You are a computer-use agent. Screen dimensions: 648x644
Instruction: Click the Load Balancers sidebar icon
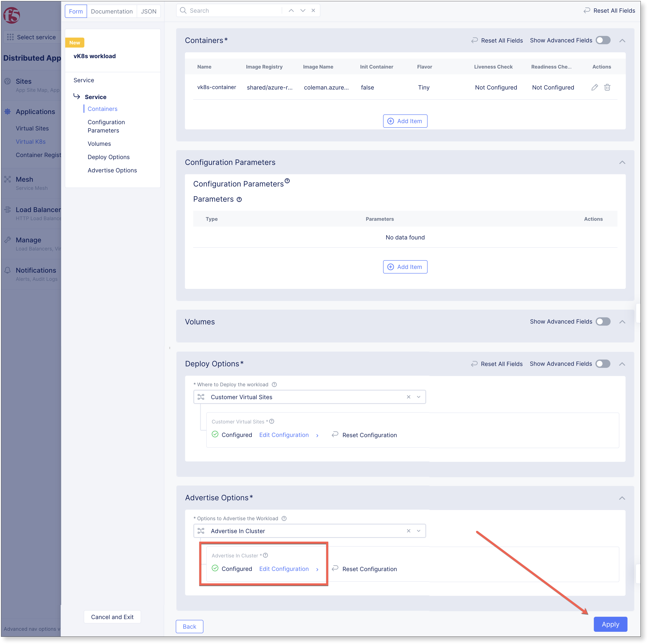(x=8, y=210)
